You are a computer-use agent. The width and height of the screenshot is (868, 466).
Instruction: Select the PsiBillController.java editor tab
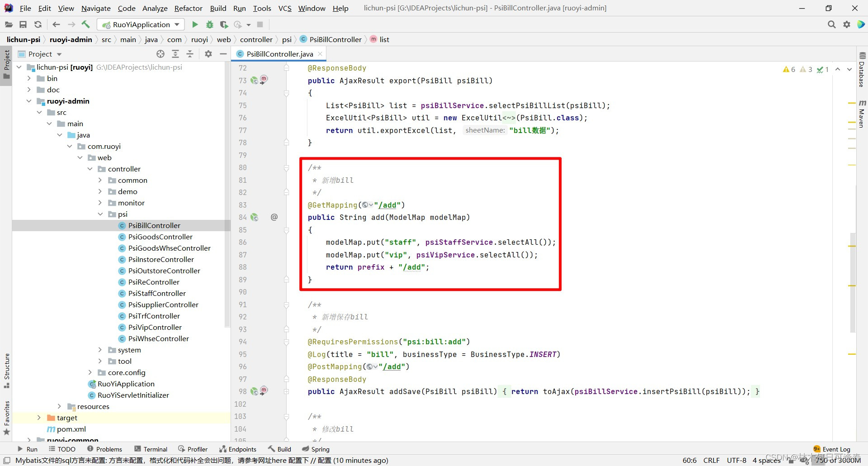pyautogui.click(x=279, y=54)
